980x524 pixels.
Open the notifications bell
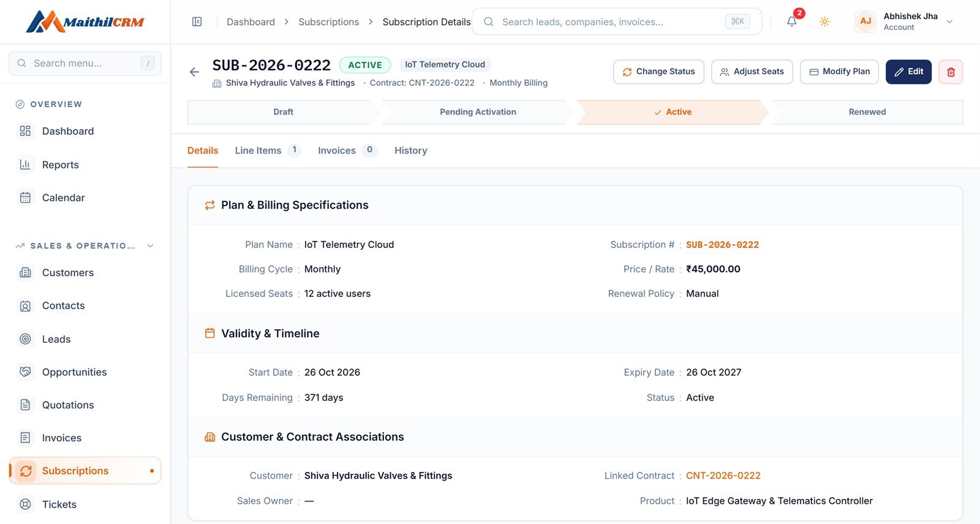pos(792,21)
